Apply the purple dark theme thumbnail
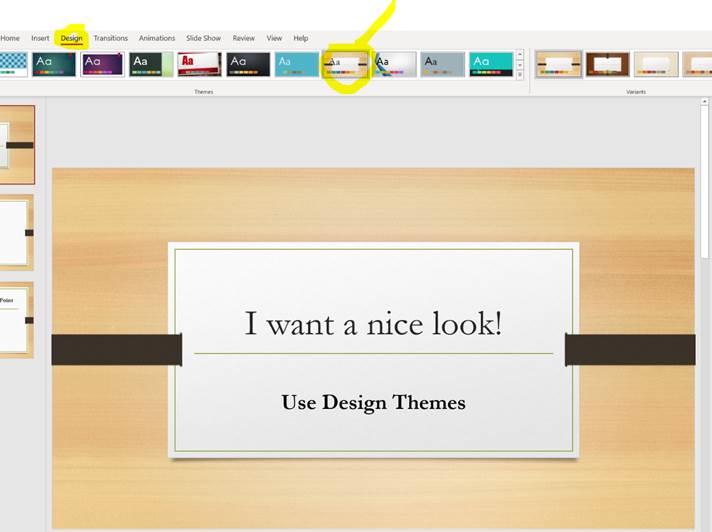 click(x=102, y=65)
